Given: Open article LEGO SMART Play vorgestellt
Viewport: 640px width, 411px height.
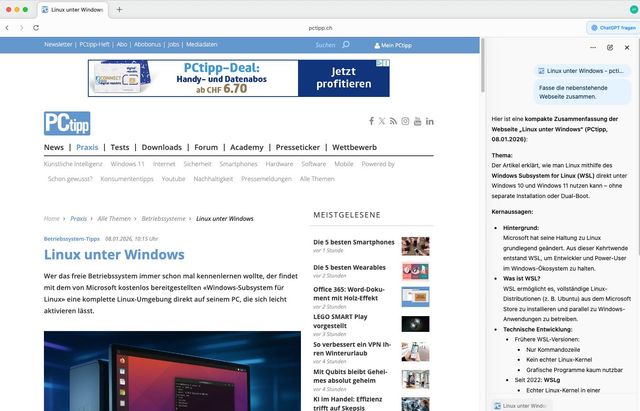Looking at the screenshot, I should click(x=340, y=321).
